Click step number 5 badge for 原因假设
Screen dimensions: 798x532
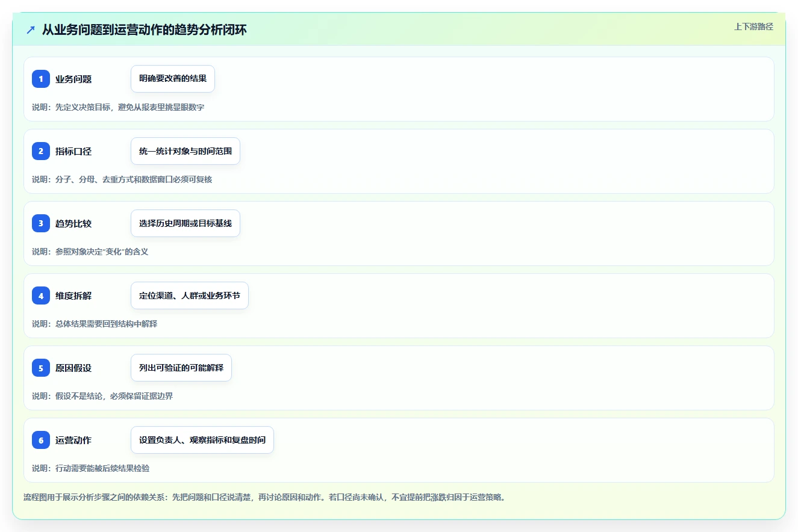pos(41,368)
